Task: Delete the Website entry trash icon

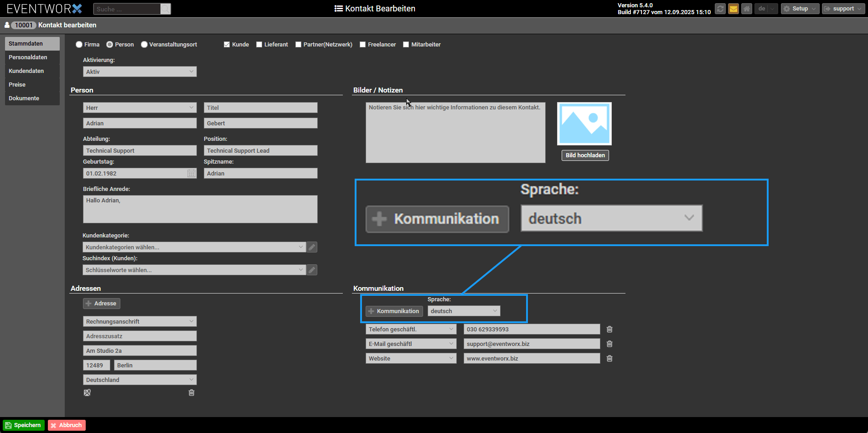Action: pyautogui.click(x=610, y=359)
